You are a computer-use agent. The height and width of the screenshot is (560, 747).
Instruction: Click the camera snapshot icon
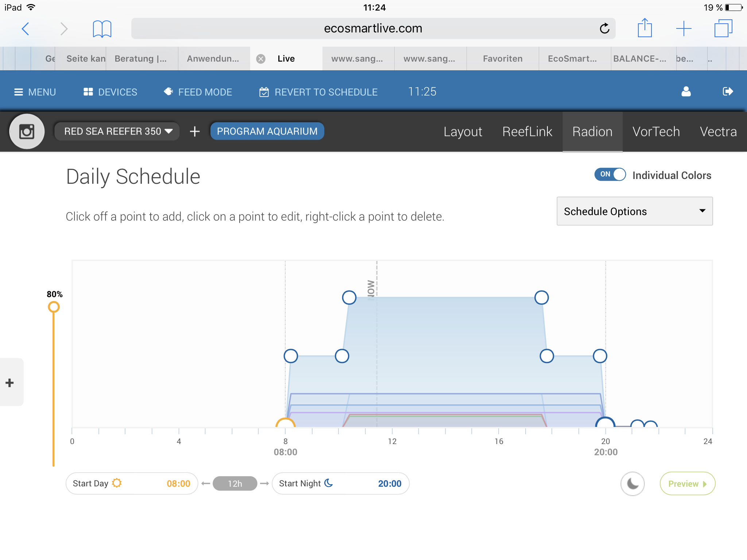point(27,131)
